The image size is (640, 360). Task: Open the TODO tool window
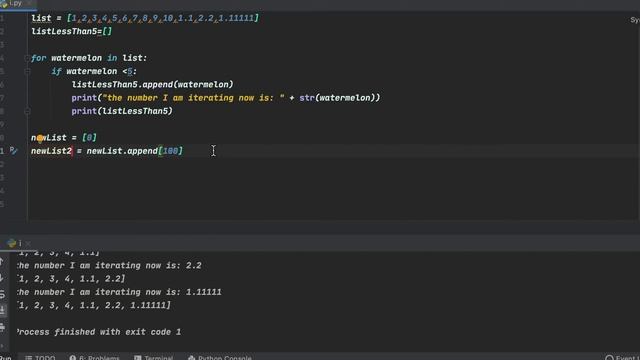[40, 358]
